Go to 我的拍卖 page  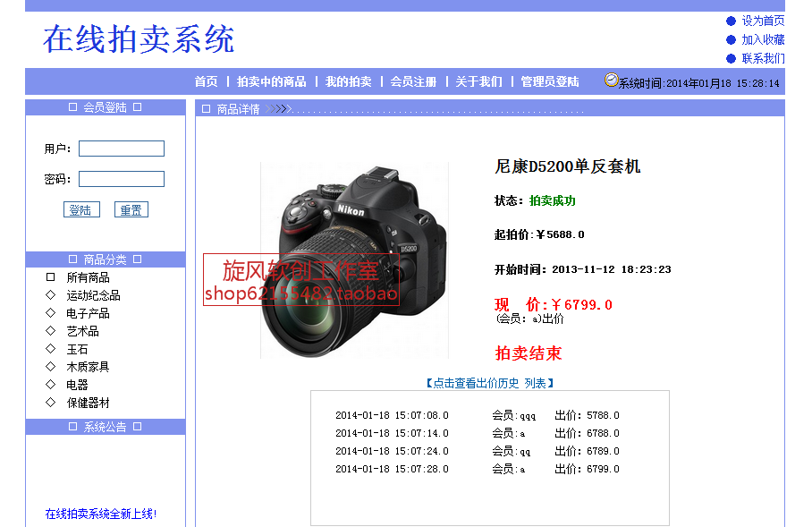(348, 82)
